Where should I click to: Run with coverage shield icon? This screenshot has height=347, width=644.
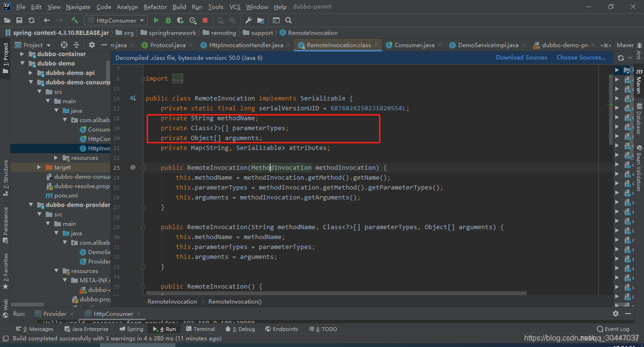[181, 20]
